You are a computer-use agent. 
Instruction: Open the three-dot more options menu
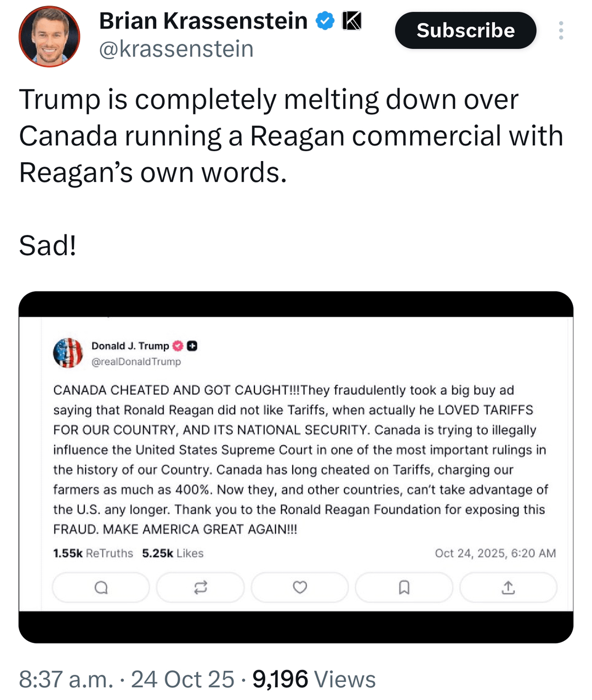tap(560, 31)
